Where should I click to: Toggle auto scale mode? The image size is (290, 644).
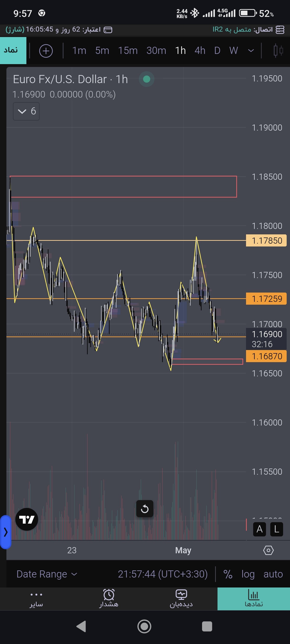point(273,574)
